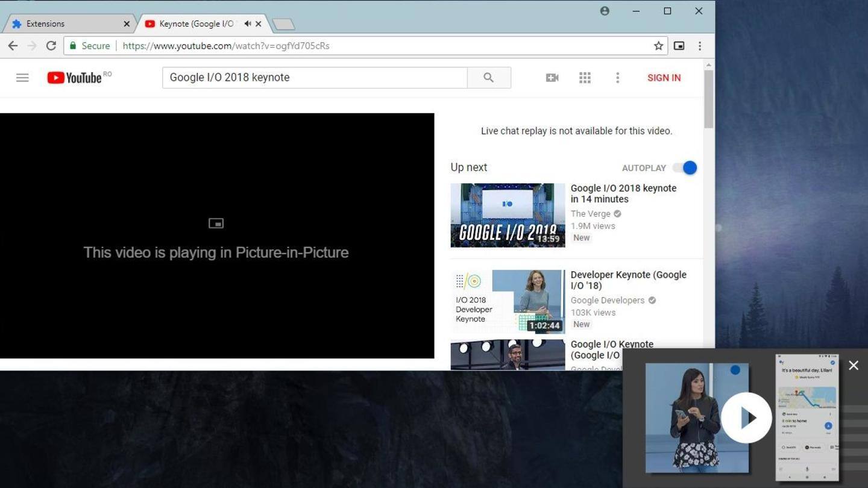Open the Chrome profile icon
868x488 pixels.
point(605,11)
